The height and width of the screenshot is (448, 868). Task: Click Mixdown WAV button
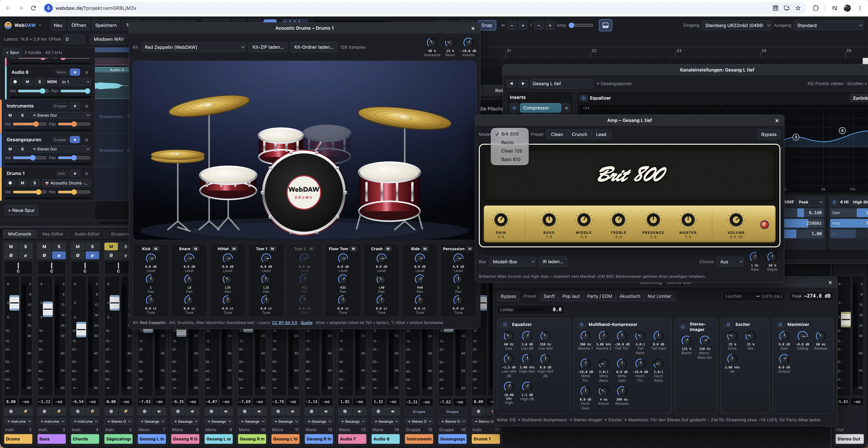click(x=108, y=39)
